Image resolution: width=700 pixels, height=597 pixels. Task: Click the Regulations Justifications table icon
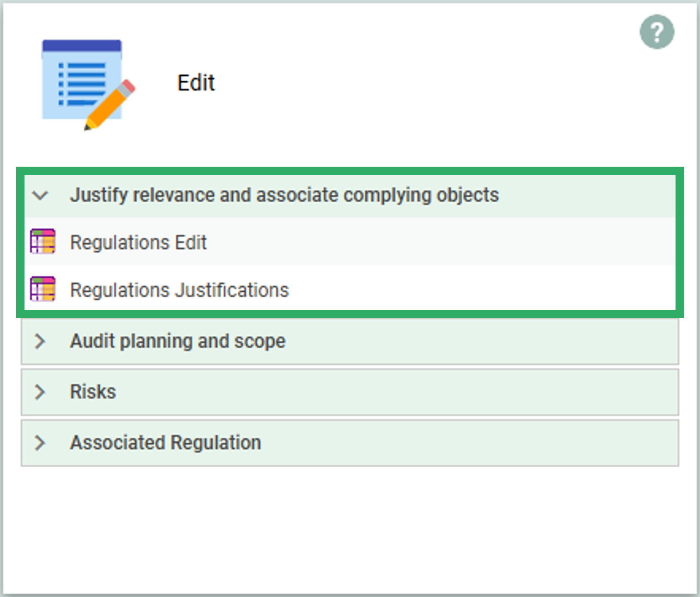coord(42,289)
